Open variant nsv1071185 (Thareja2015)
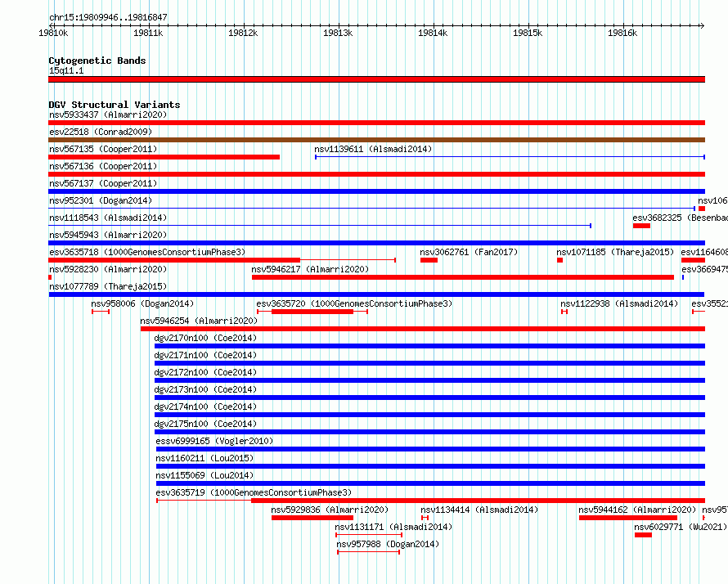 pos(615,252)
